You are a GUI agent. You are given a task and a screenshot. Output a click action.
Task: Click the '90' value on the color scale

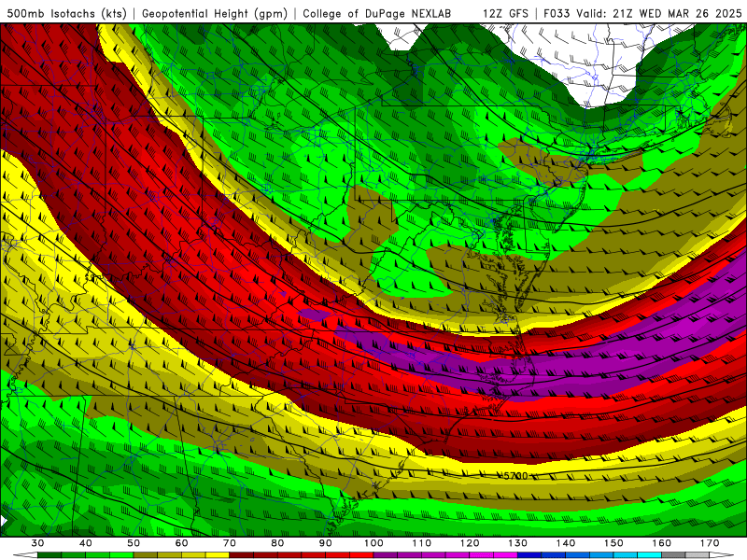pos(325,543)
